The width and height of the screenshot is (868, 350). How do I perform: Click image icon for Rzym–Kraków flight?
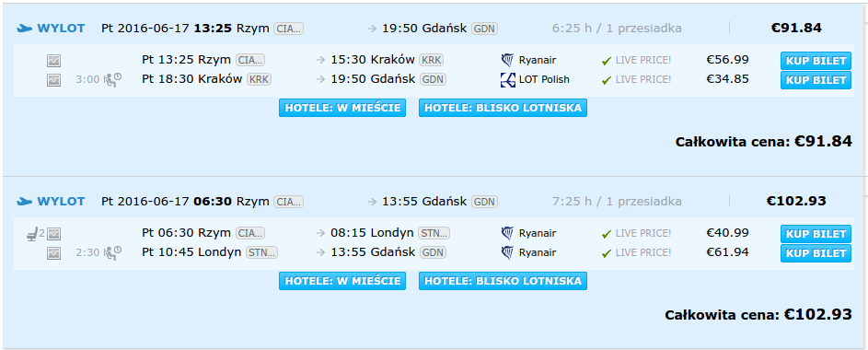point(53,61)
